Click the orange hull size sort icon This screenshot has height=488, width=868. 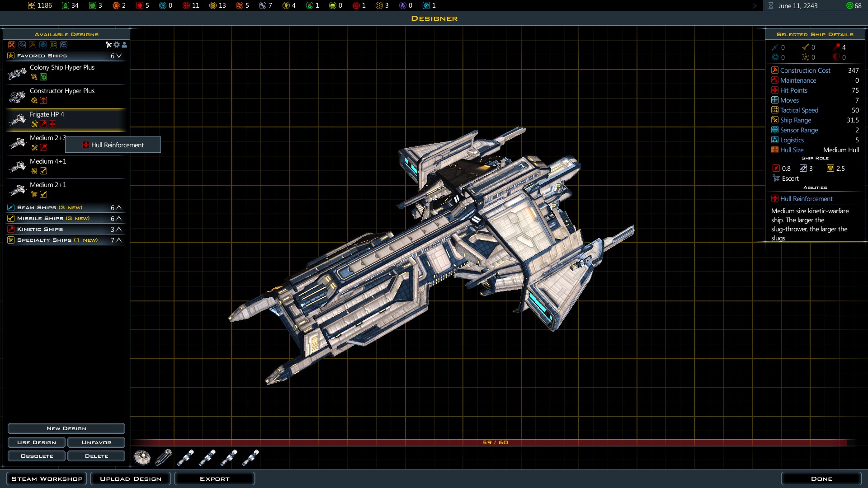pyautogui.click(x=12, y=45)
